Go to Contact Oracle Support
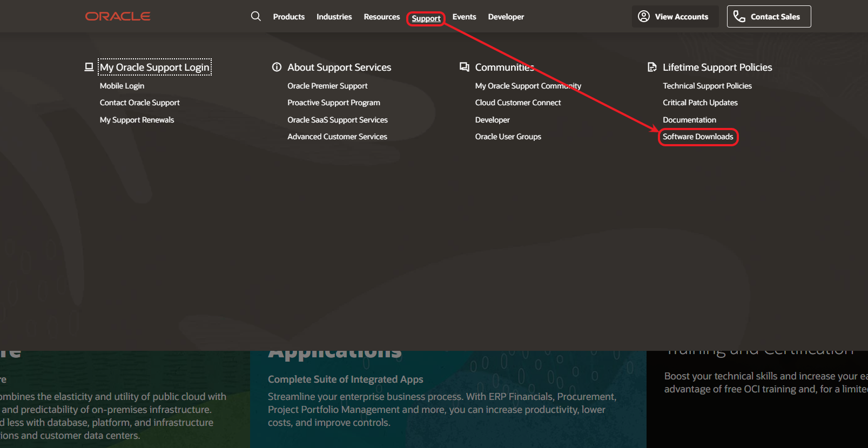Image resolution: width=868 pixels, height=448 pixels. tap(140, 103)
